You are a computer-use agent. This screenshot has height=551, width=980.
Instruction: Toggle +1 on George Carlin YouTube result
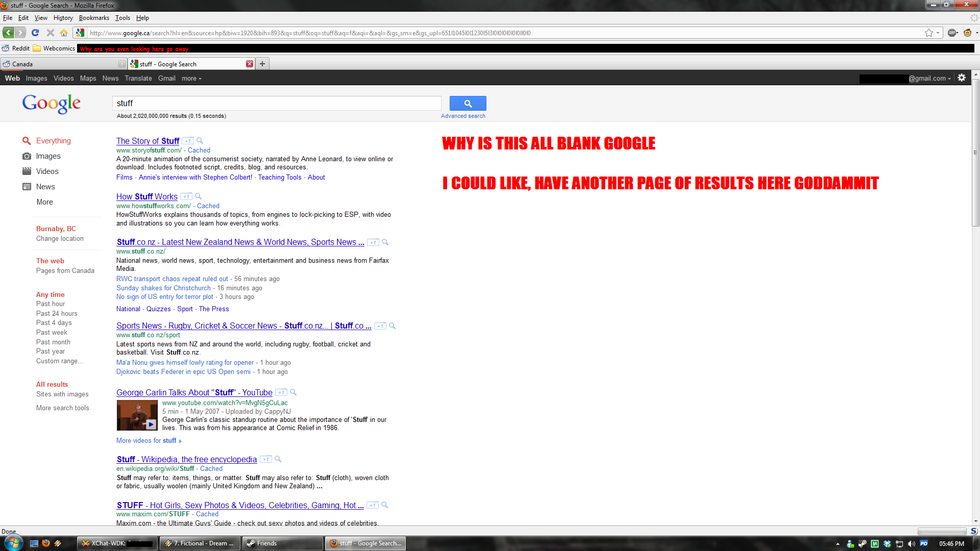[281, 393]
